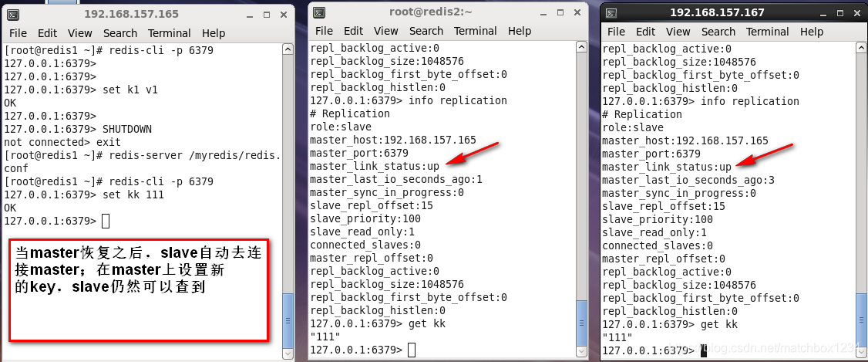
Task: Open Search menu in 192.168.157.165 window
Action: pos(120,33)
